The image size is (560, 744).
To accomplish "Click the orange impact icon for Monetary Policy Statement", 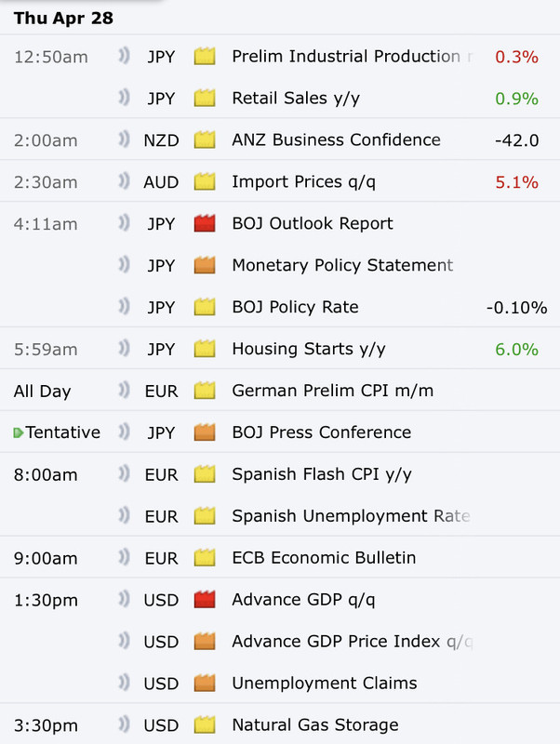I will pos(205,265).
